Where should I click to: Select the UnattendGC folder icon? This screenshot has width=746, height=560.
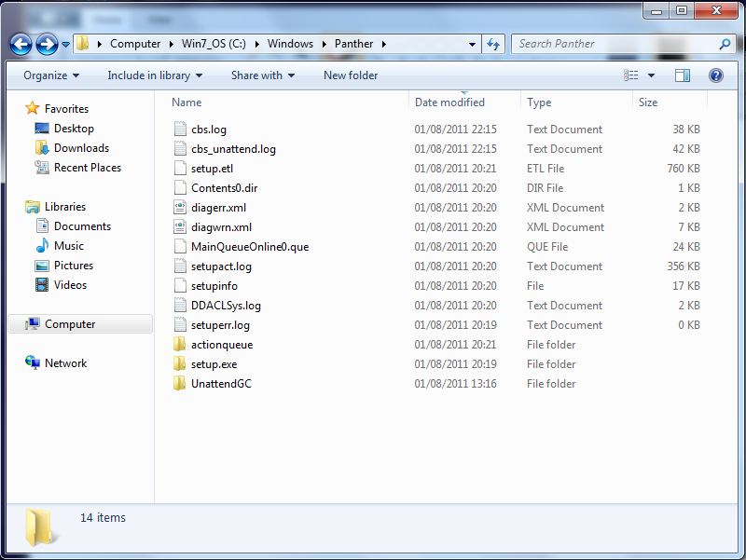pos(180,383)
